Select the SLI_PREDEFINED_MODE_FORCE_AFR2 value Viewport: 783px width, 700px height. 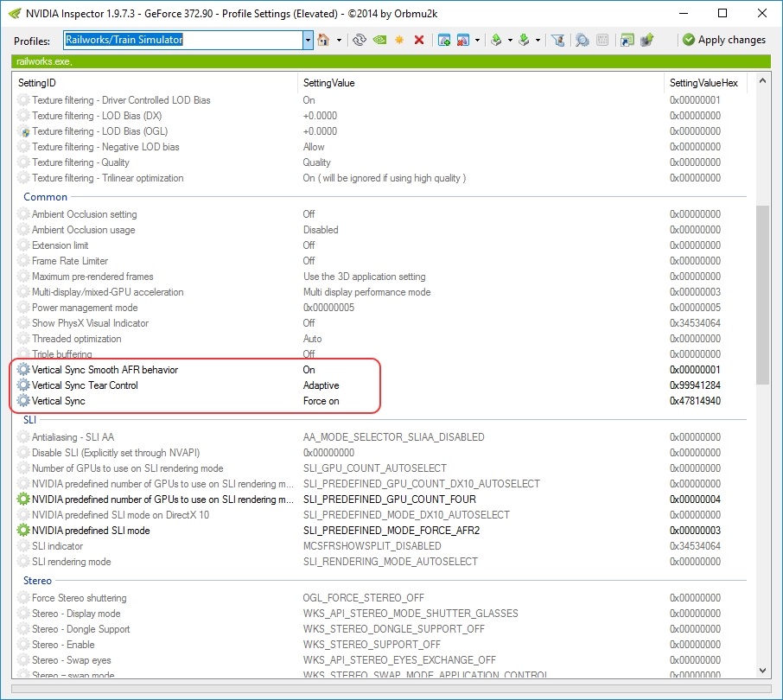click(x=391, y=531)
